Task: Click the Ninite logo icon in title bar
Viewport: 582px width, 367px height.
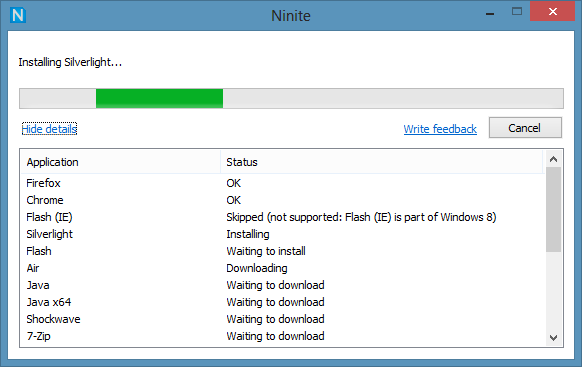Action: click(x=18, y=15)
